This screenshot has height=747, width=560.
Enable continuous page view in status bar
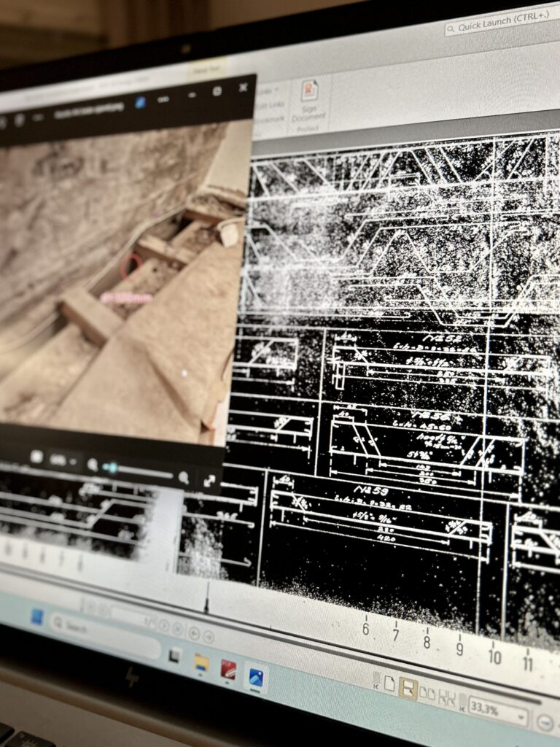click(x=408, y=689)
